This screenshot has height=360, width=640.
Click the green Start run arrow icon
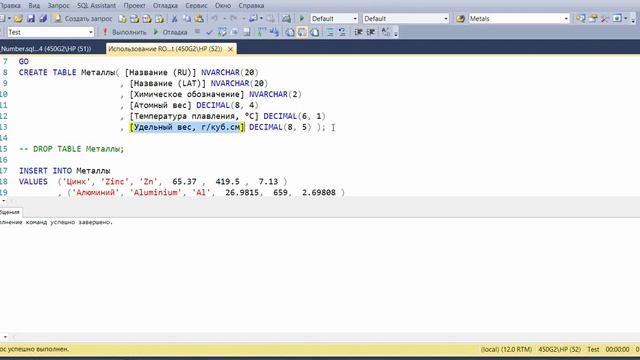pos(302,19)
